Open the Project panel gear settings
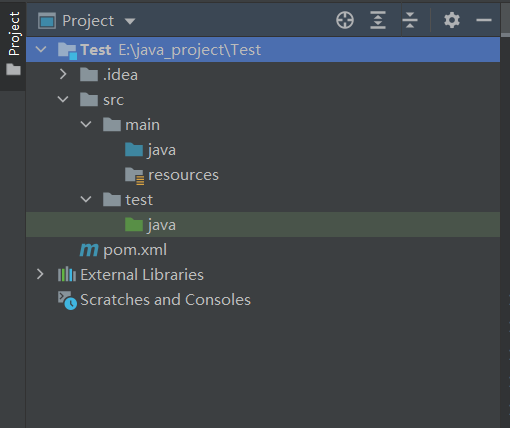This screenshot has width=510, height=428. point(452,20)
